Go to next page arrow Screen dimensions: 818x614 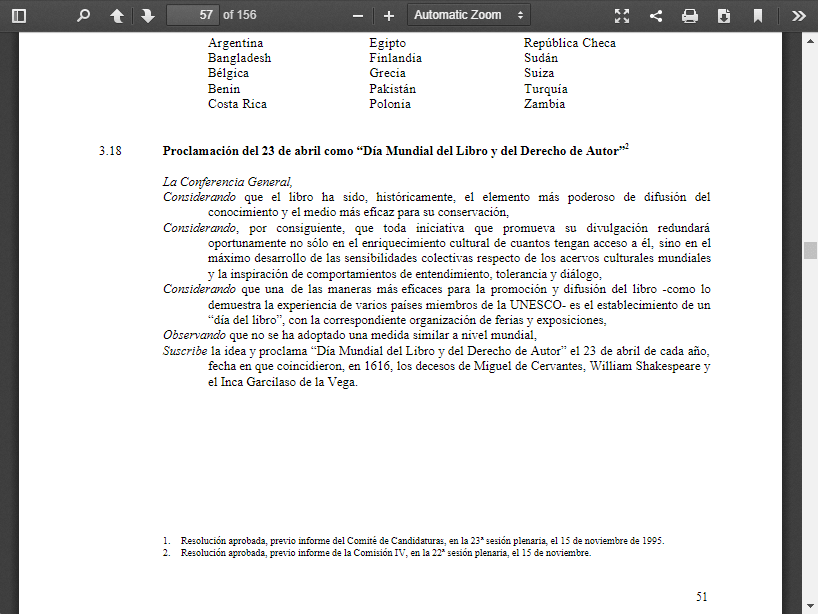coord(148,16)
